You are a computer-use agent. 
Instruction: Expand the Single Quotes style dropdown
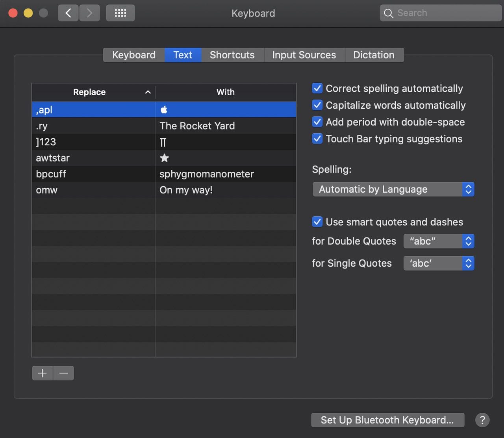[x=439, y=263]
